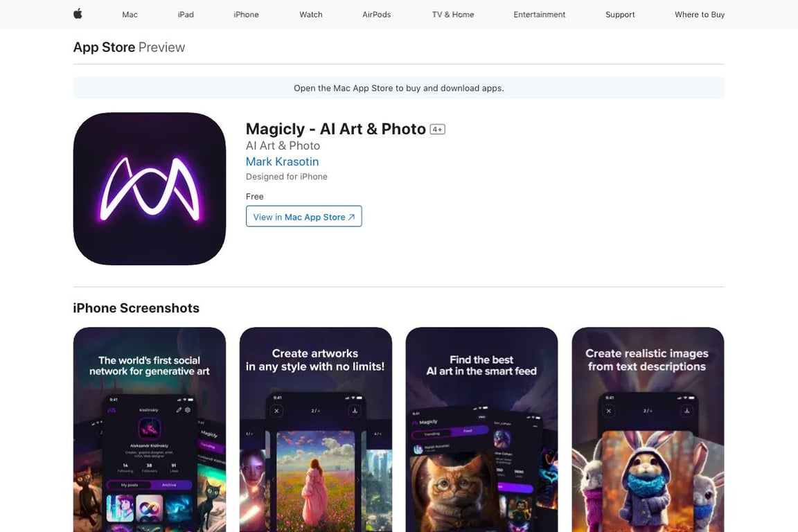Click View in Mac App Store button
This screenshot has height=532, width=798.
click(304, 216)
